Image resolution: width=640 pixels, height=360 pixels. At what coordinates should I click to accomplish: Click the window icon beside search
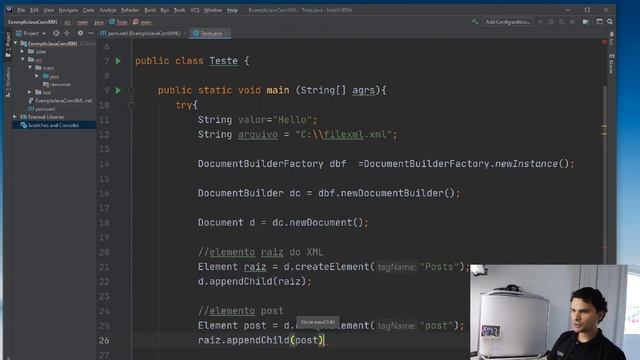[599, 22]
